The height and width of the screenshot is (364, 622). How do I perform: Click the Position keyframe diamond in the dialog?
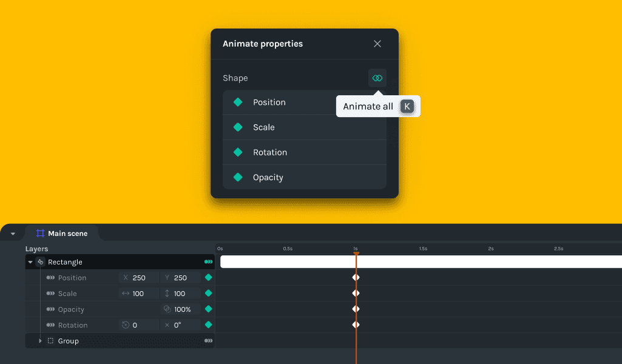pyautogui.click(x=237, y=102)
